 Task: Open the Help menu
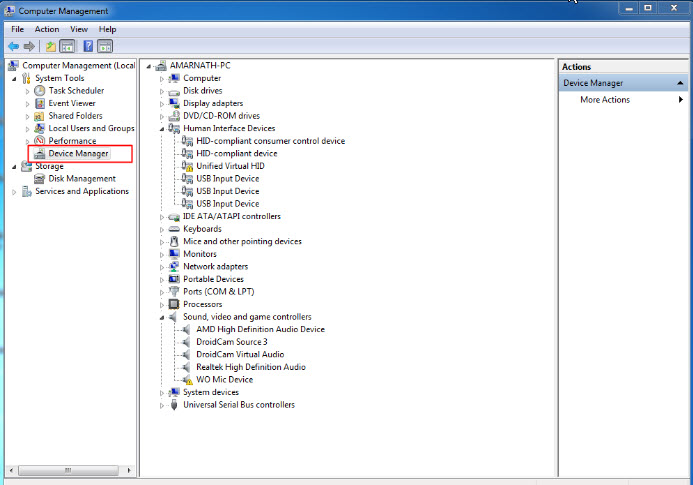pos(107,29)
